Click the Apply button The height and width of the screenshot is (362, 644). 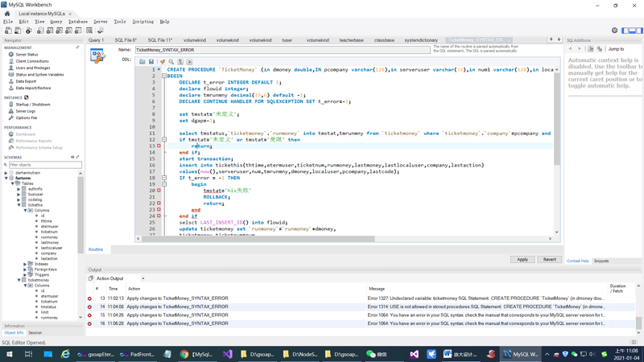[x=522, y=259]
